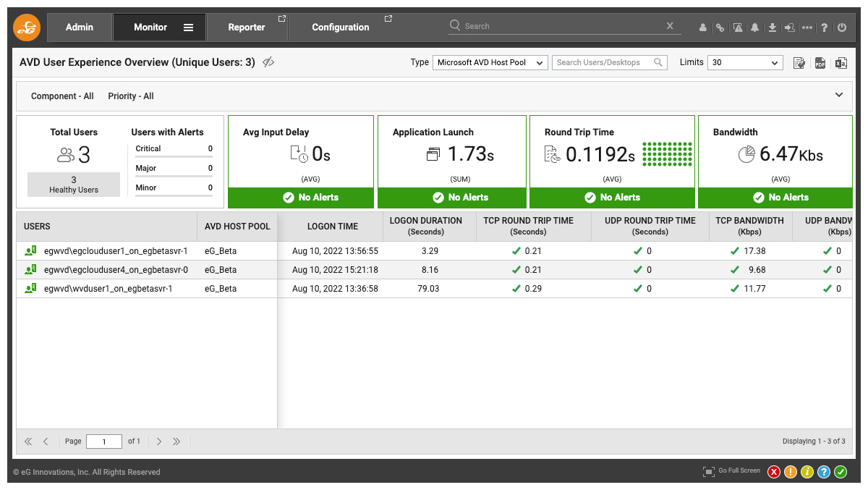Image resolution: width=868 pixels, height=490 pixels.
Task: Toggle the hide eye icon beside title
Action: [x=268, y=62]
